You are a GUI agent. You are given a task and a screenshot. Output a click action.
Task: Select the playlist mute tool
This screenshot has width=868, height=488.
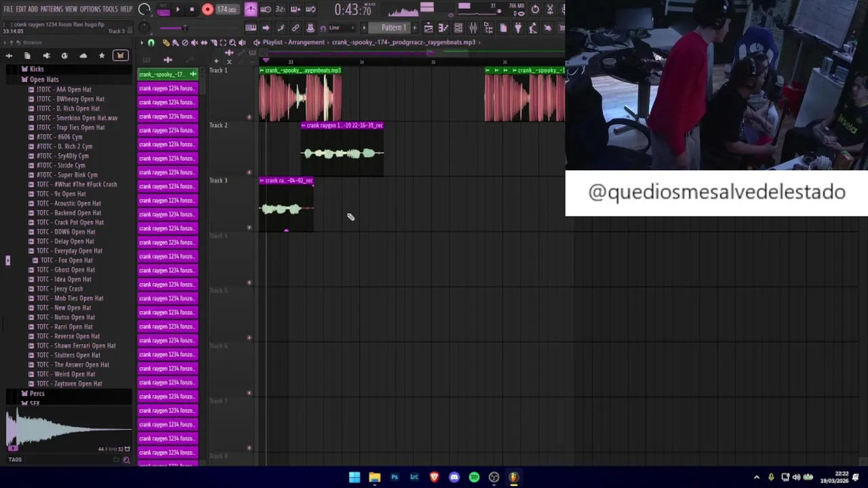194,43
